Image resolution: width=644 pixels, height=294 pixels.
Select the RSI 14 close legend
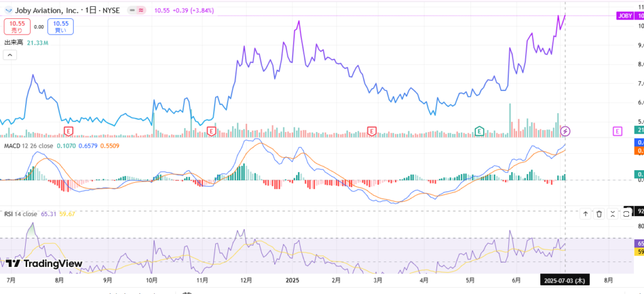(21, 214)
